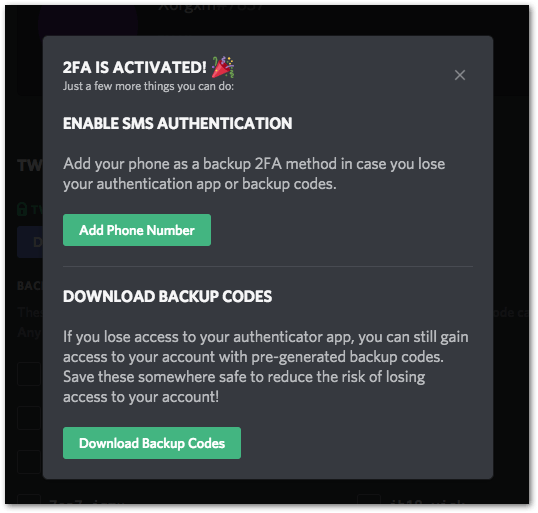
Task: Click the "2FA IS ACTIVATED!" heading
Action: [x=134, y=67]
